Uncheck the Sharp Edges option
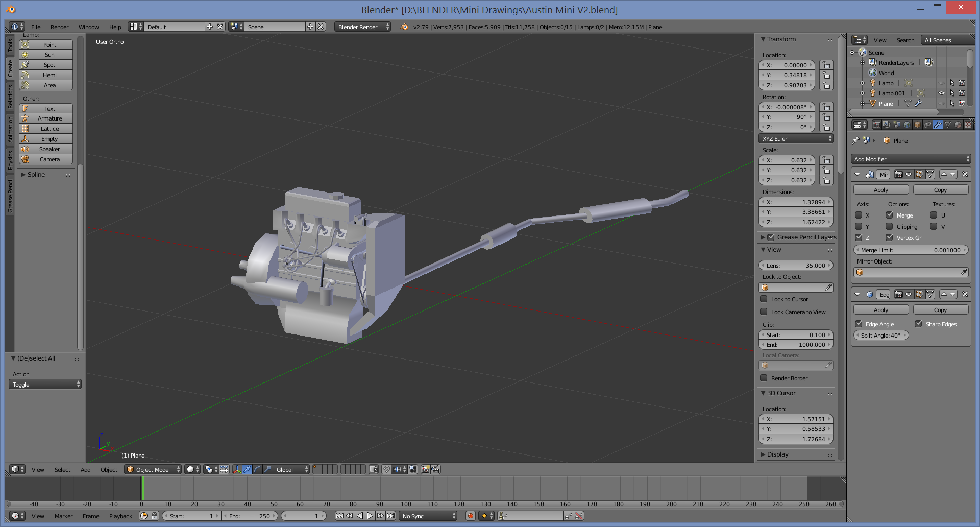Screen dimensions: 980x527 (x=918, y=324)
